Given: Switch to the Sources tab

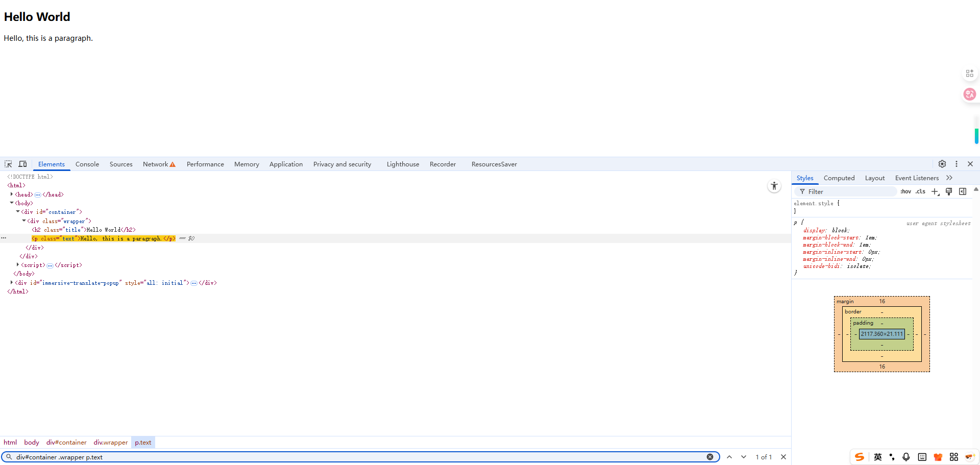Looking at the screenshot, I should click(121, 164).
